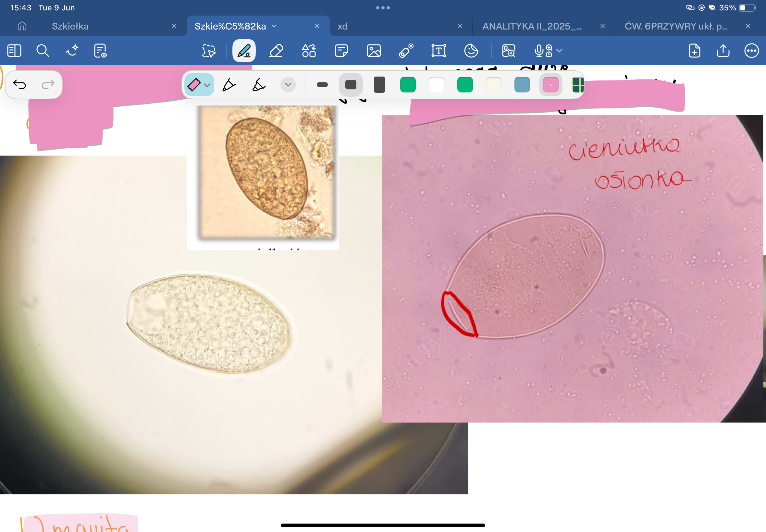Go to the home screen icon

22,26
